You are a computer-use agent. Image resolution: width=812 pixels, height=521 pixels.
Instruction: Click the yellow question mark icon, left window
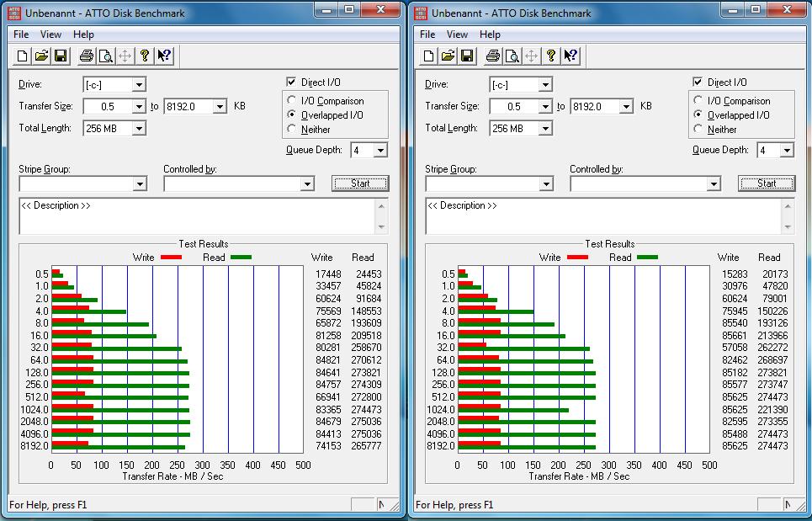point(145,56)
